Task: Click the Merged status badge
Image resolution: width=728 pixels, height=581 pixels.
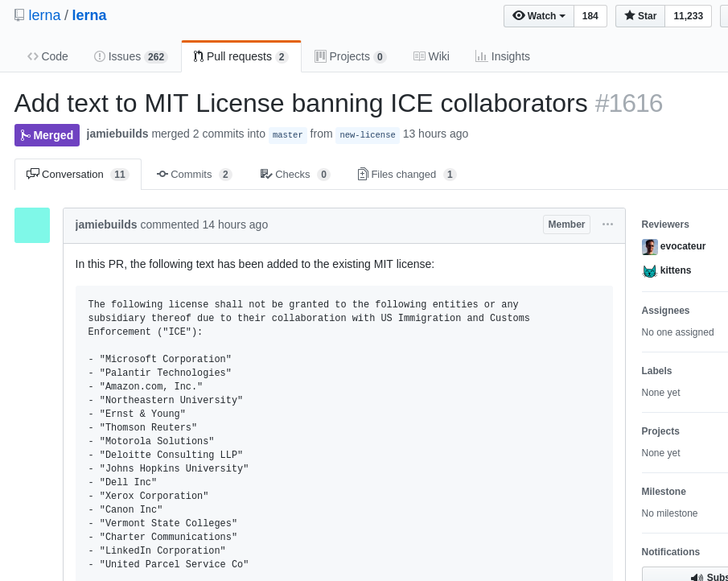Action: point(47,135)
